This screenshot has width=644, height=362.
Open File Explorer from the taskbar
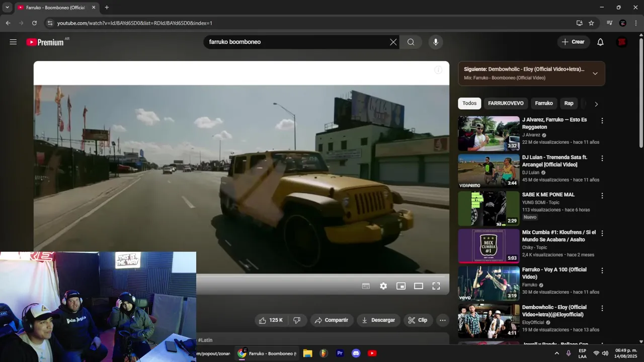[x=307, y=353]
